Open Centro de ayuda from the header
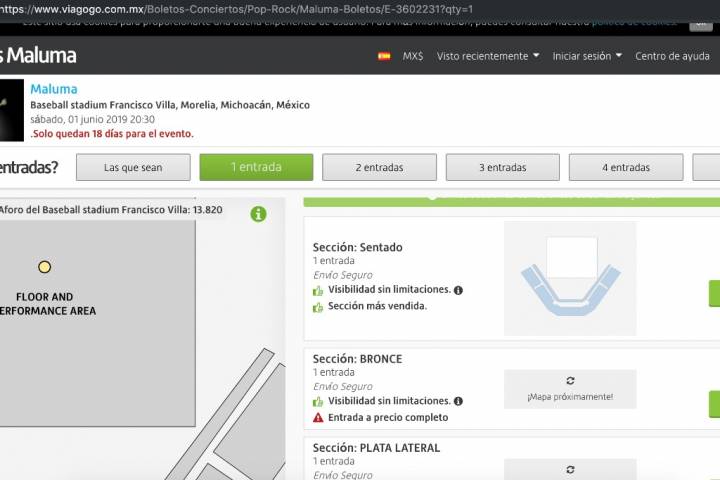The height and width of the screenshot is (480, 720). click(x=672, y=56)
